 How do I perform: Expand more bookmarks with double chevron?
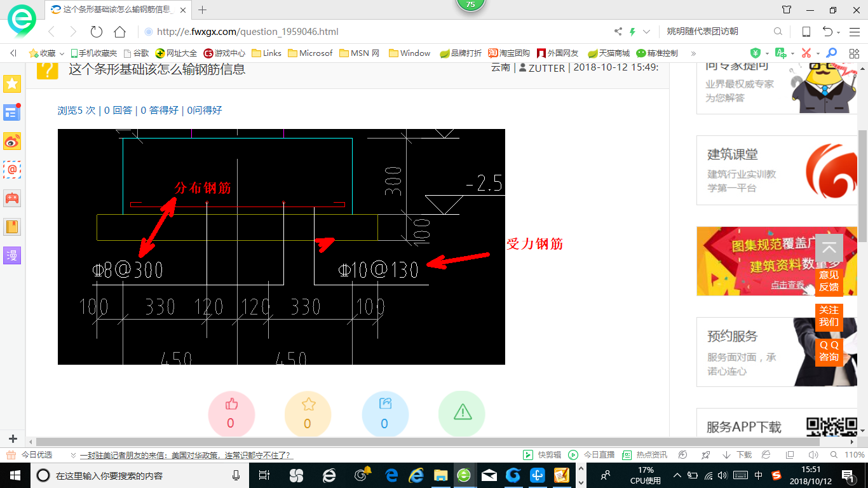click(693, 53)
